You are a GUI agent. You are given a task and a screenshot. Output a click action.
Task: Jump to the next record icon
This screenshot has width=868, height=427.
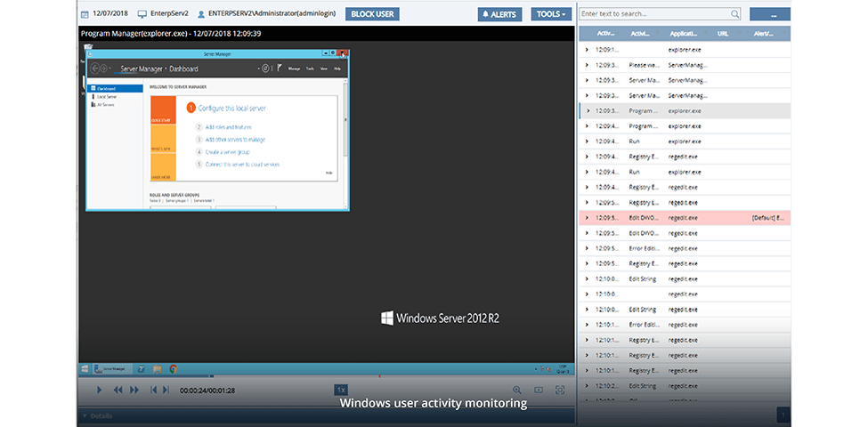(x=166, y=390)
